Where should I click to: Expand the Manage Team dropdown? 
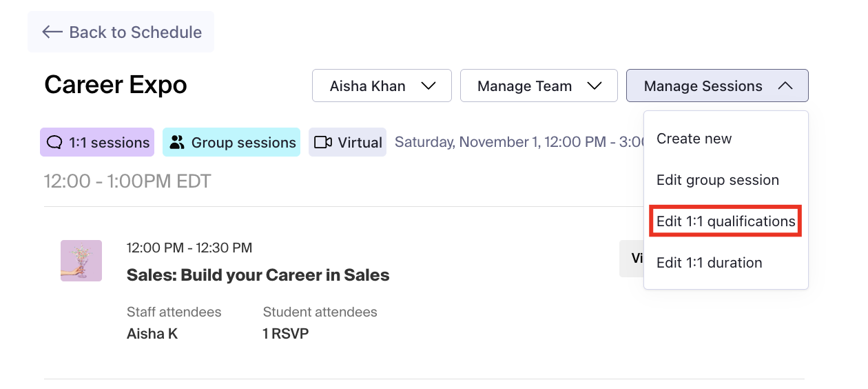(538, 86)
